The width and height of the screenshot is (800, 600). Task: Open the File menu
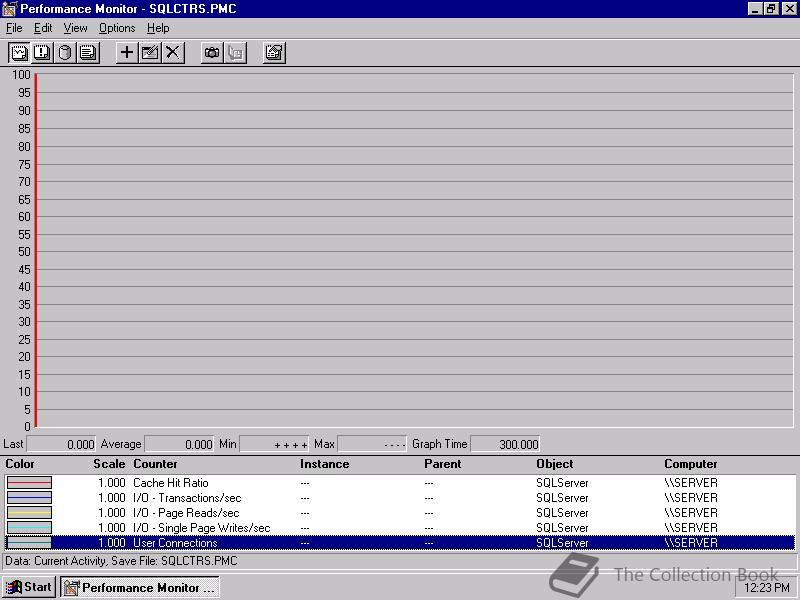(14, 28)
